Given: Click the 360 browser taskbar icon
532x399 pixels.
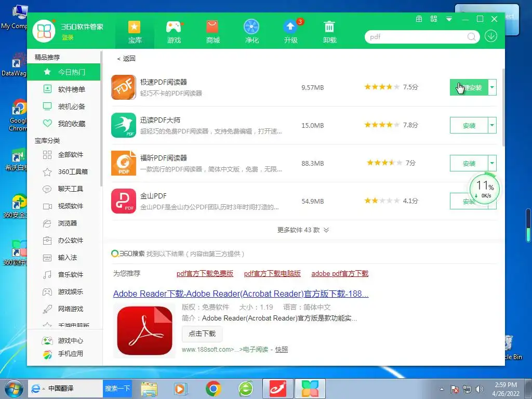Looking at the screenshot, I should point(246,389).
